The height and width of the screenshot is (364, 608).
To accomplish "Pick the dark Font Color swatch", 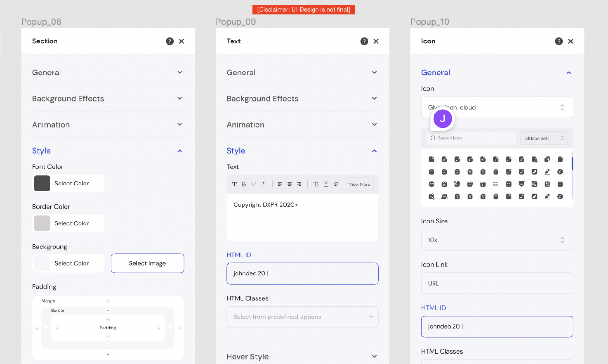I will (42, 183).
